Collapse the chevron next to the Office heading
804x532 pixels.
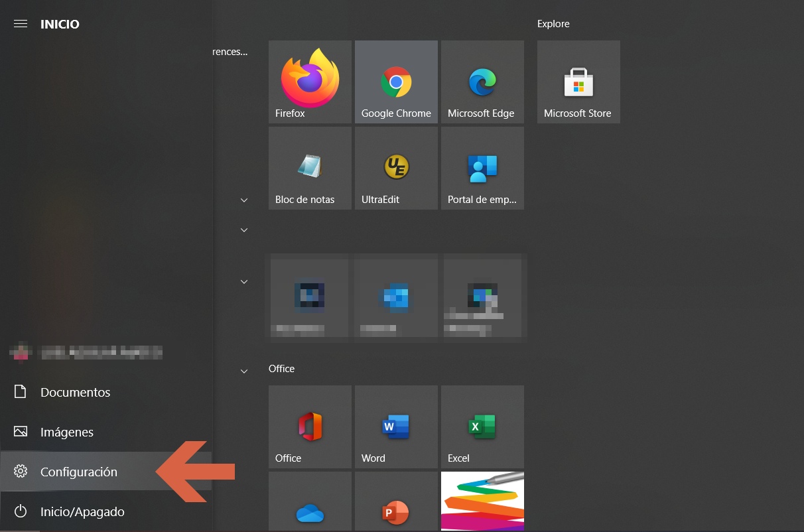tap(244, 371)
